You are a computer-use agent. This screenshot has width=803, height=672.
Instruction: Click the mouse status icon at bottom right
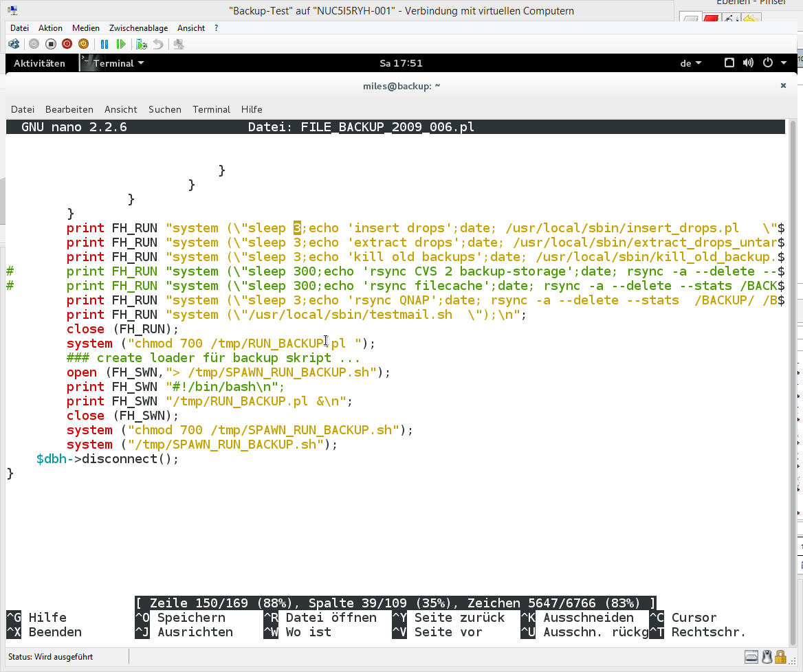point(767,657)
